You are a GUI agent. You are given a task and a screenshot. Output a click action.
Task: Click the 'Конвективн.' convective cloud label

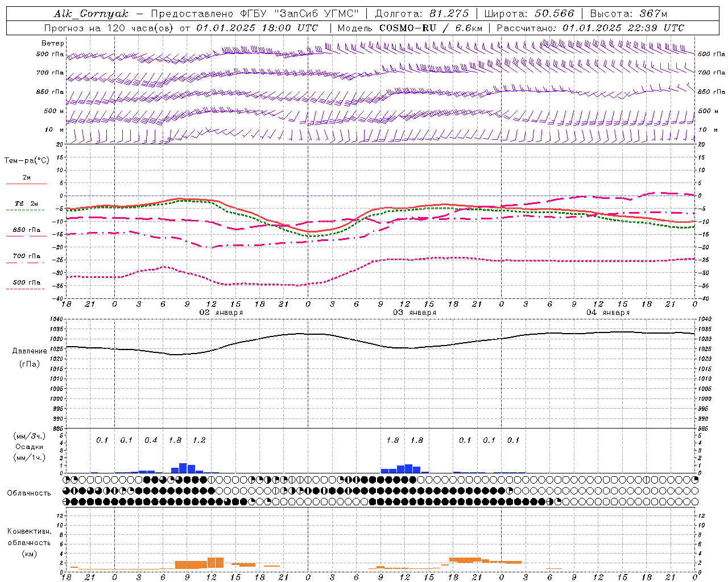29,531
